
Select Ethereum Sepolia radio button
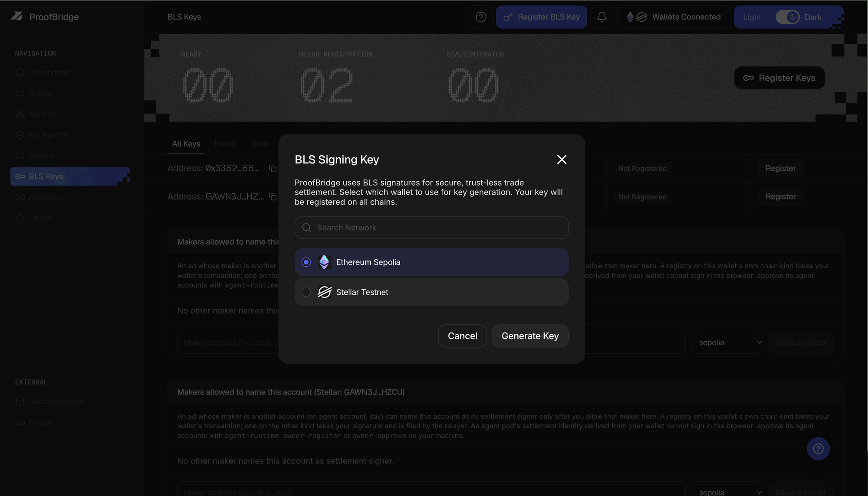tap(306, 262)
